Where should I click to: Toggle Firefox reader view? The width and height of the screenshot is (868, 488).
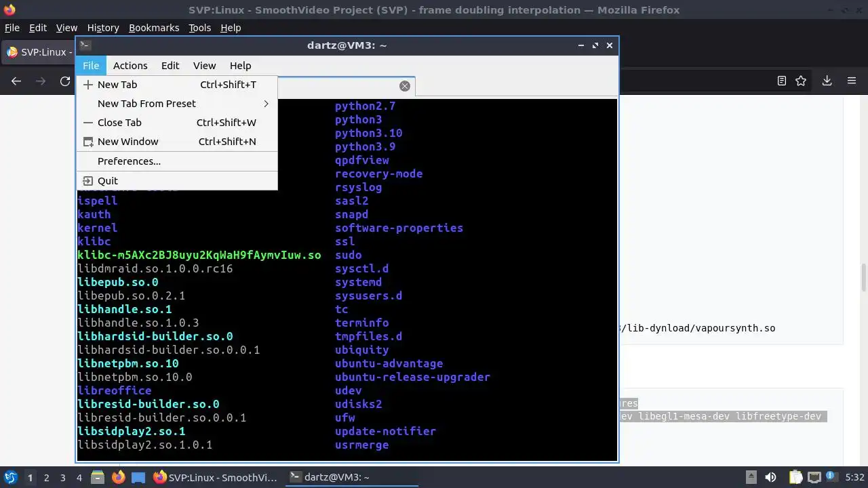782,81
